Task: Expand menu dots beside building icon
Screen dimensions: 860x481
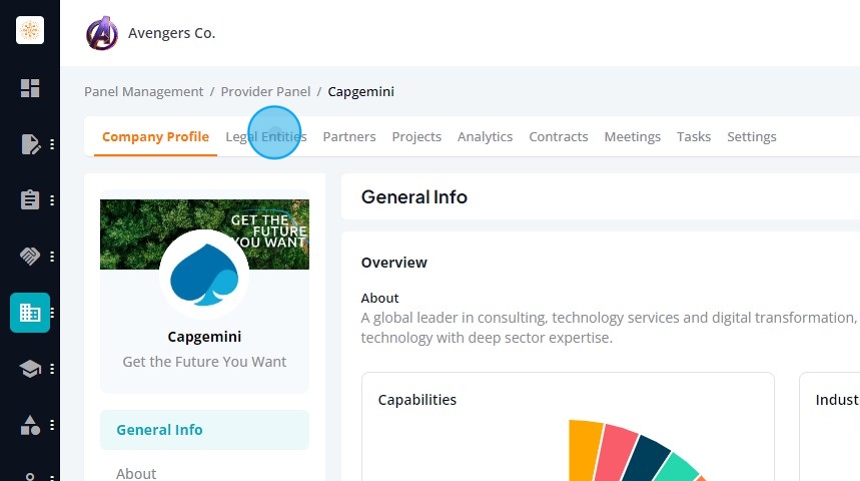Action: click(x=52, y=313)
